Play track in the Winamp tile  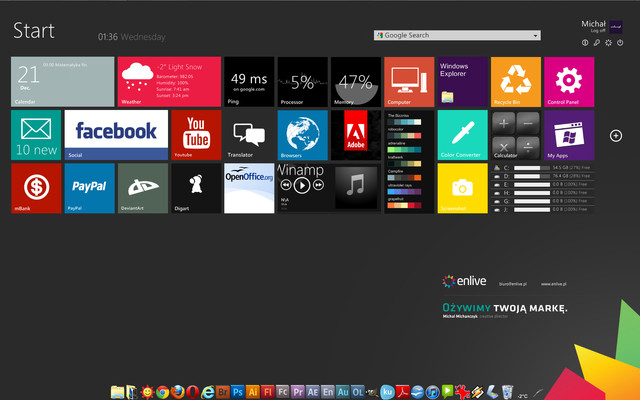[x=302, y=185]
